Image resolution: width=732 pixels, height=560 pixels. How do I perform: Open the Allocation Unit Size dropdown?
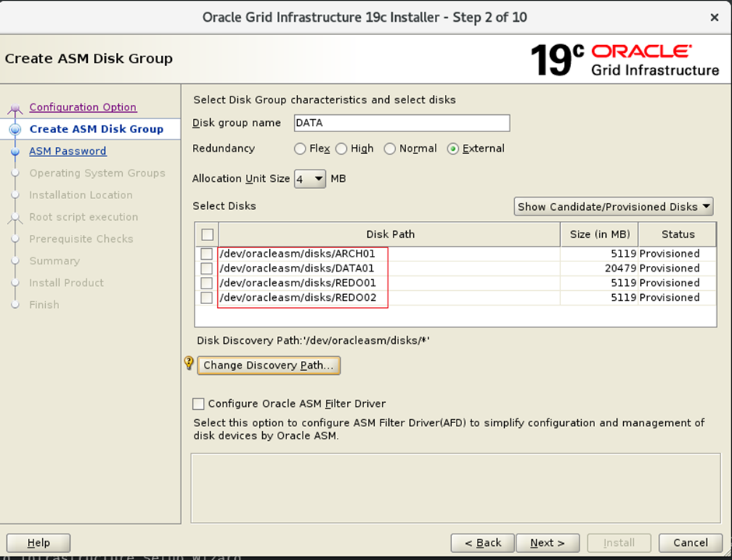pyautogui.click(x=310, y=179)
